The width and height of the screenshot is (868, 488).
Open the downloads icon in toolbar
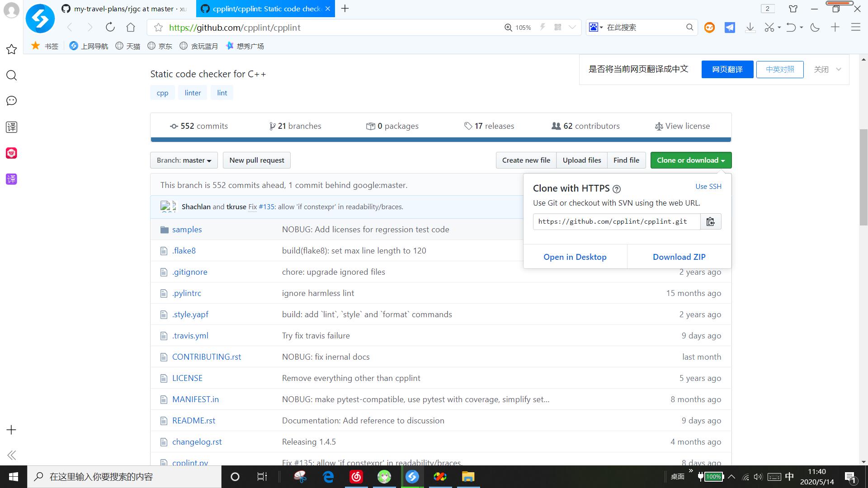[750, 28]
